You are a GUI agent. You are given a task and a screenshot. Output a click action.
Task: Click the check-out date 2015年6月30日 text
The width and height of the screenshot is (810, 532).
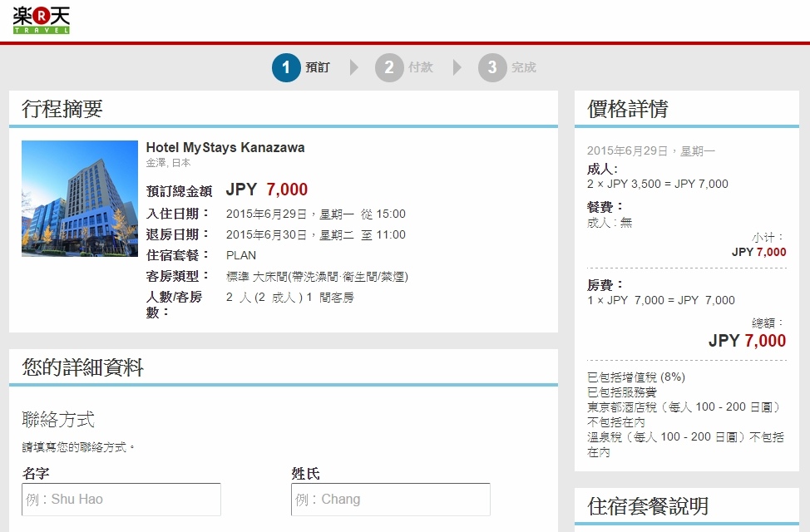pos(316,234)
